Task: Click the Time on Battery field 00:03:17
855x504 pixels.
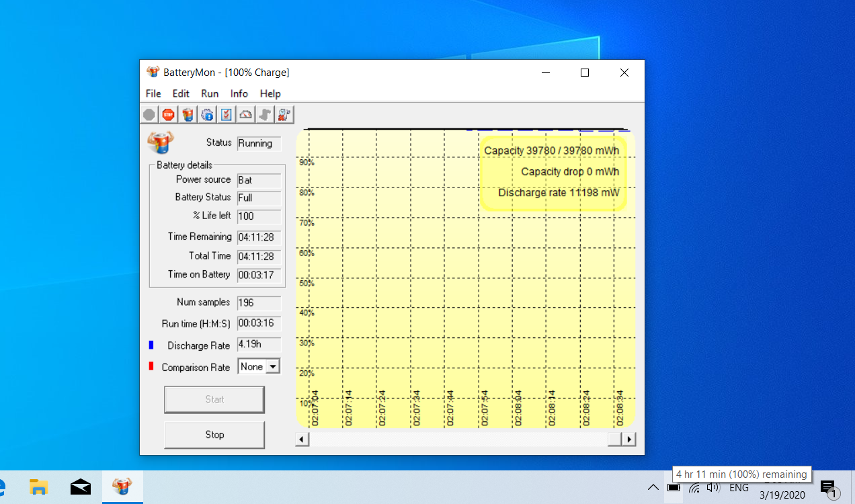Action: tap(259, 275)
